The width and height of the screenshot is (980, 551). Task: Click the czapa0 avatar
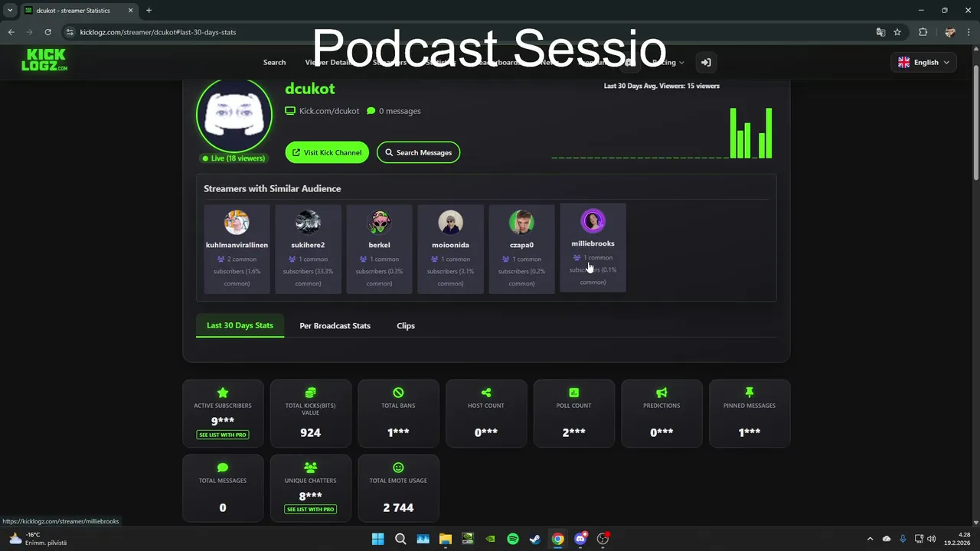tap(521, 222)
